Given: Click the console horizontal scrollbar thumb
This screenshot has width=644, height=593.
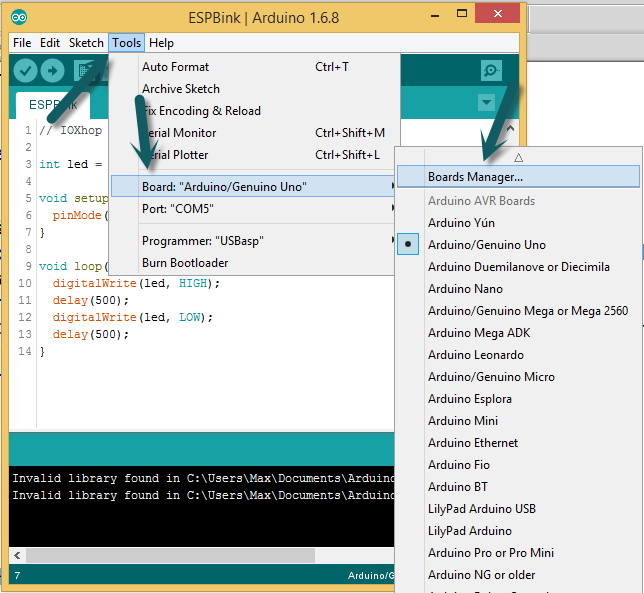Looking at the screenshot, I should [x=170, y=556].
